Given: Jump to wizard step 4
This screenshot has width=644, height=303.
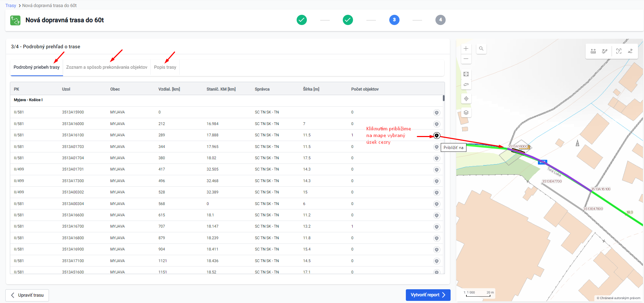Looking at the screenshot, I should click(440, 20).
